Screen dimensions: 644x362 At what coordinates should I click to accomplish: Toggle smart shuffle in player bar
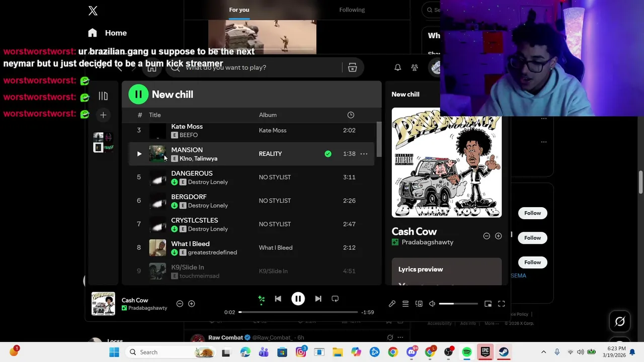pos(262,299)
